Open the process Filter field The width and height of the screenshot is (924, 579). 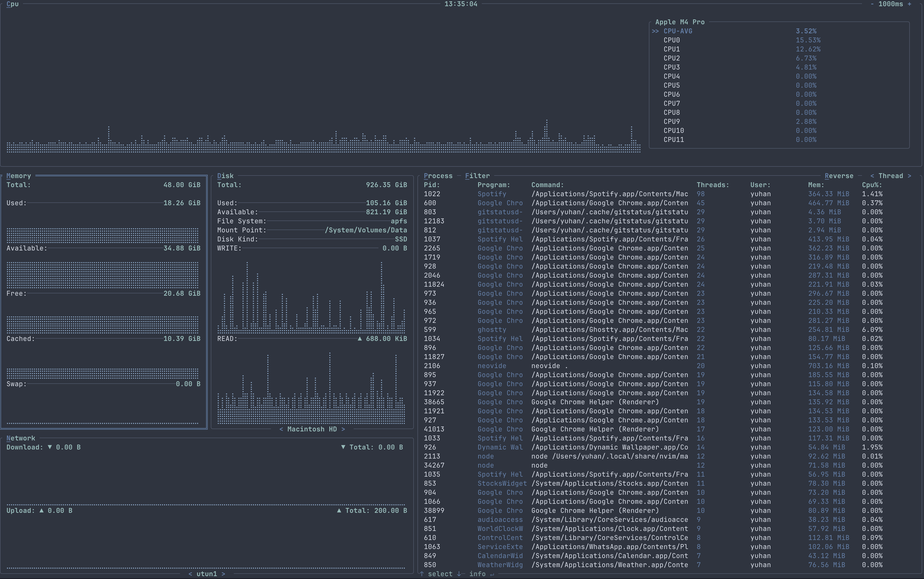[x=477, y=176]
